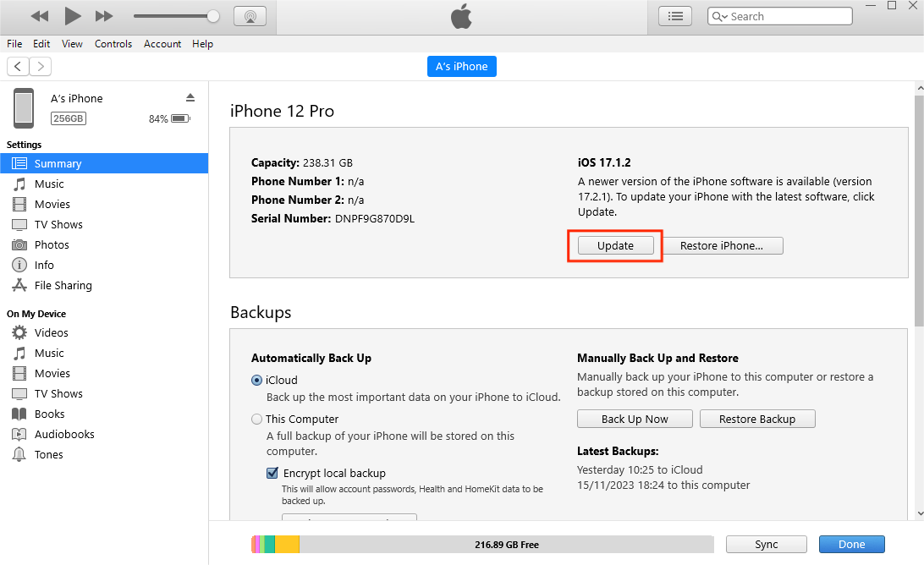
Task: Click the iPhone device icon in sidebar
Action: [24, 107]
